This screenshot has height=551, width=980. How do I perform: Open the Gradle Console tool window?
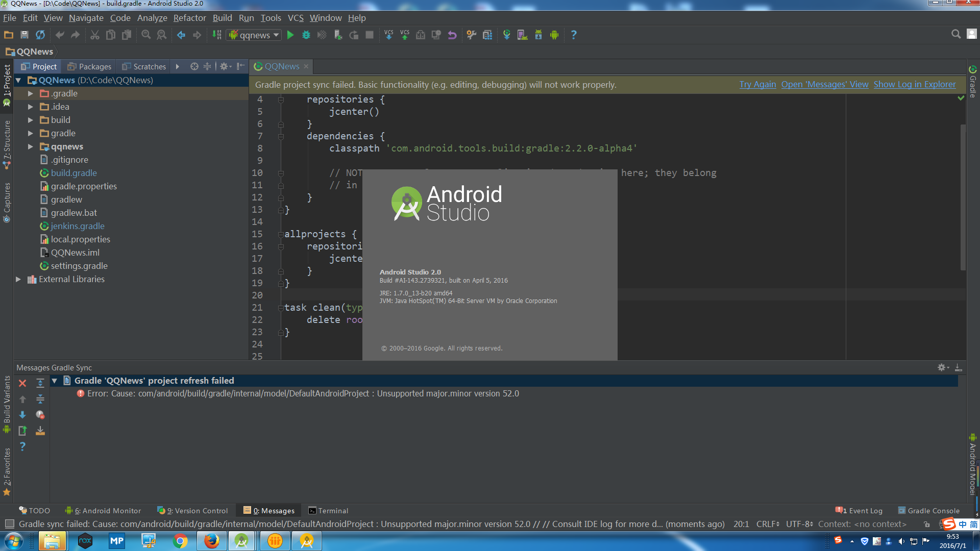(x=929, y=511)
